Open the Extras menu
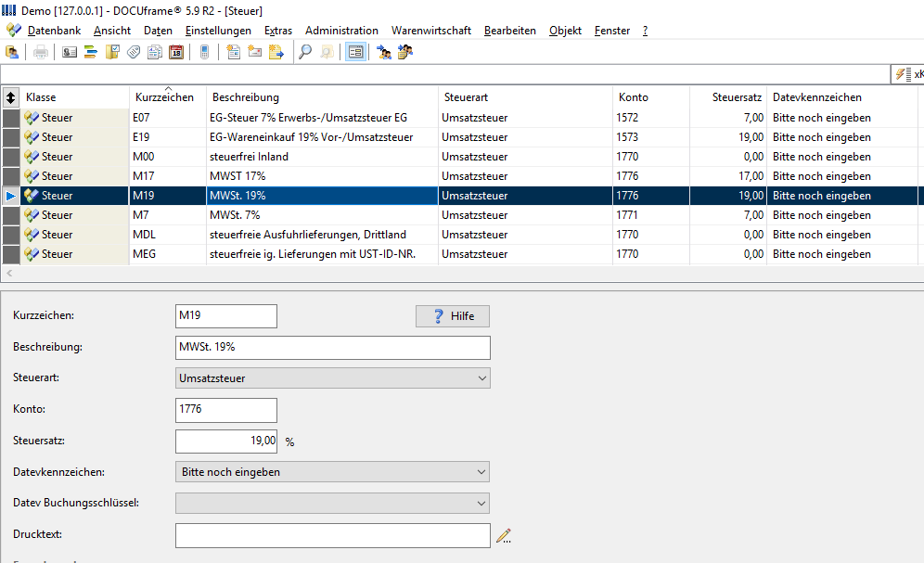Screen dimensions: 924x563 coord(278,31)
